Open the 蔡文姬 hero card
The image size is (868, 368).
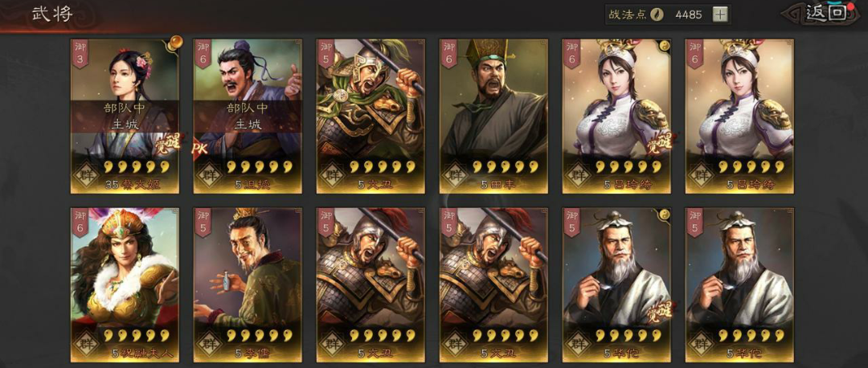(125, 117)
